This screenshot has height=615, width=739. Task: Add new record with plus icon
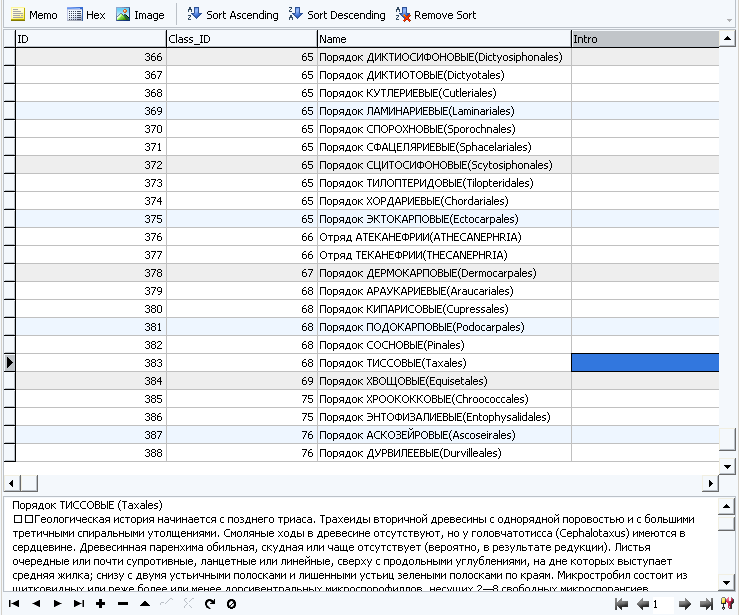(100, 604)
